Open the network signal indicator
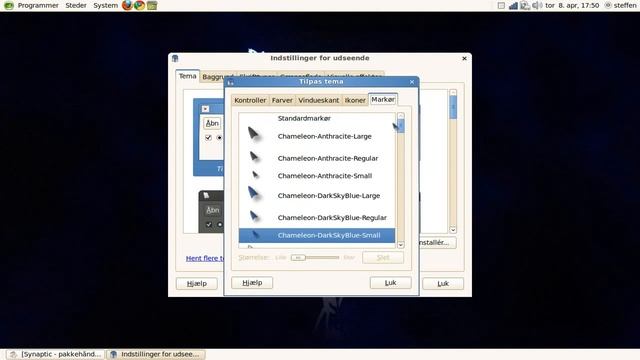This screenshot has height=360, width=640. 513,5
